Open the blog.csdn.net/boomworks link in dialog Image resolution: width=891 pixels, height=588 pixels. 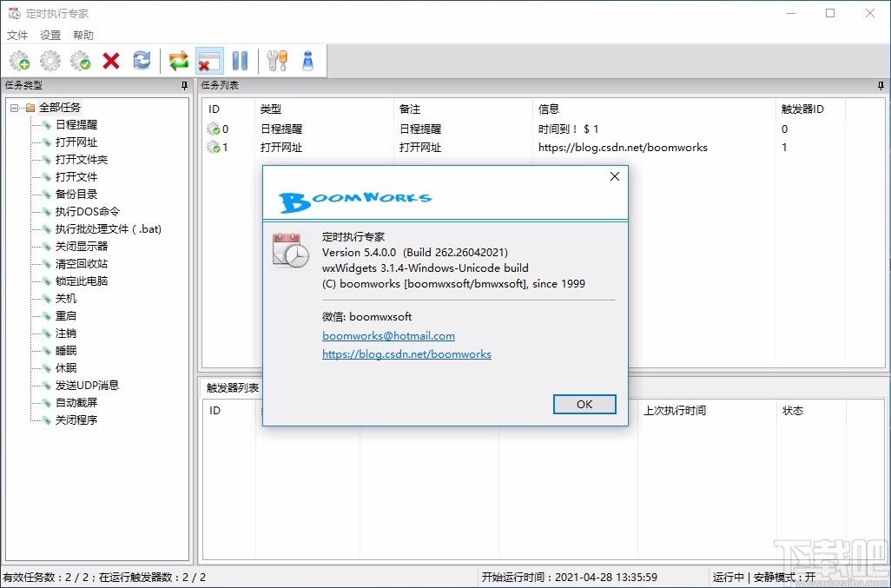click(406, 354)
